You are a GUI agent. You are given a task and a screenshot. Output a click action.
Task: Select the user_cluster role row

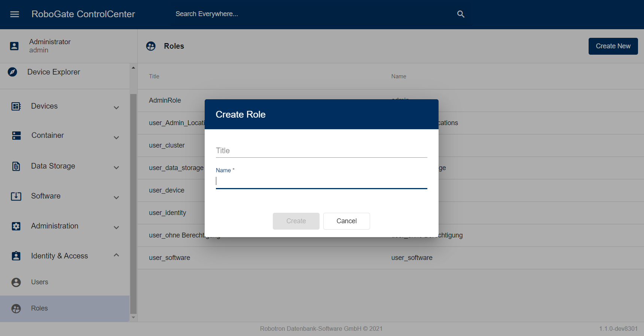pos(391,145)
